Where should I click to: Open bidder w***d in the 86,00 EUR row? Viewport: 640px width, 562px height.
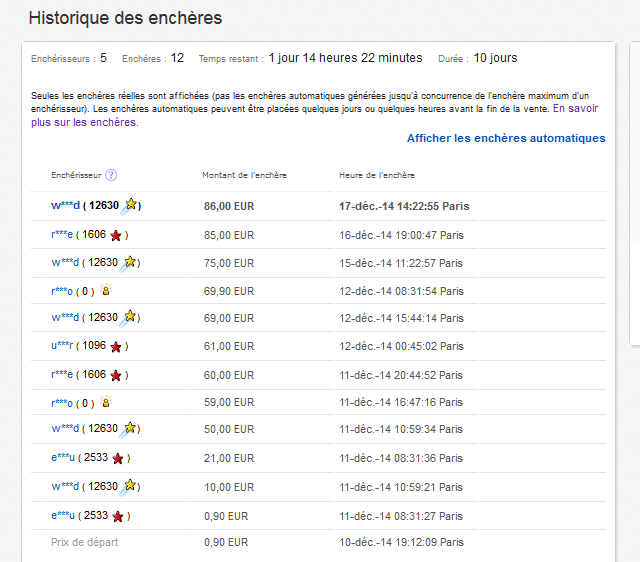click(x=65, y=206)
